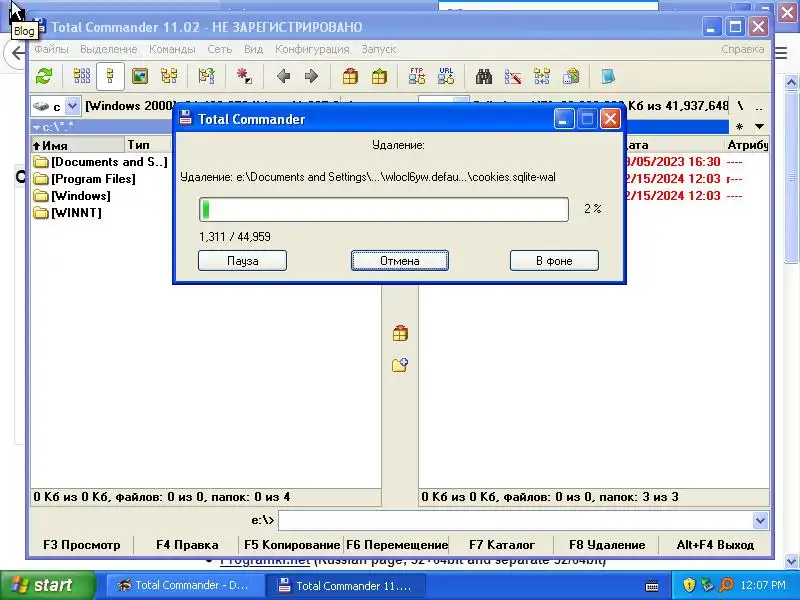Click the taskbar clock showing 12:07 PM

coord(763,585)
